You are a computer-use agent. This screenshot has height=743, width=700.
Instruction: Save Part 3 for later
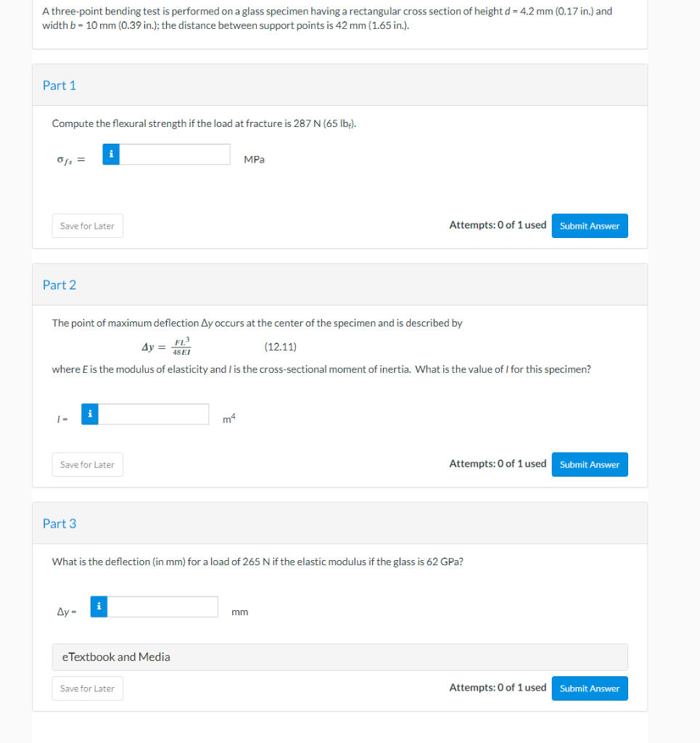(x=88, y=689)
